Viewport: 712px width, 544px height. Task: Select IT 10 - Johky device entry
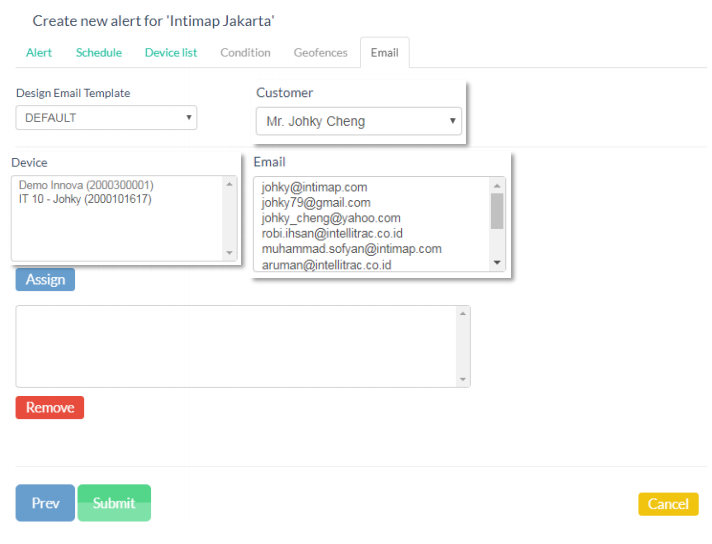85,200
